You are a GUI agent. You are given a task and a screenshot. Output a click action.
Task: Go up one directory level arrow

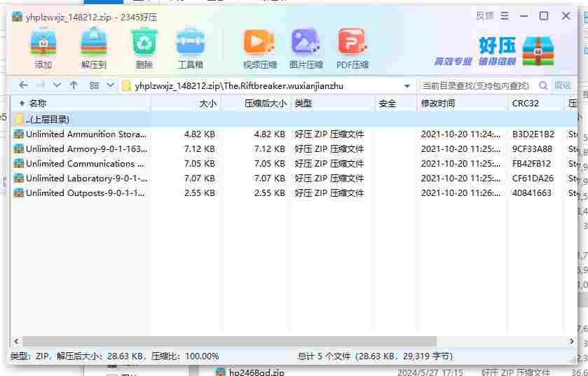(74, 85)
